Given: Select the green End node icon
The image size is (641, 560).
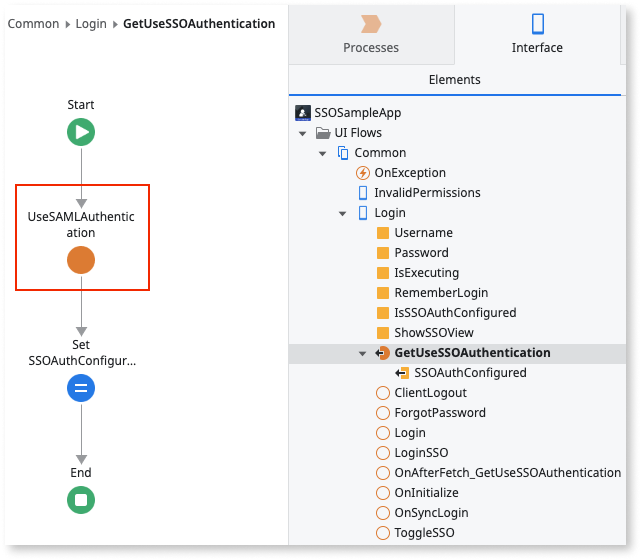Looking at the screenshot, I should point(81,499).
